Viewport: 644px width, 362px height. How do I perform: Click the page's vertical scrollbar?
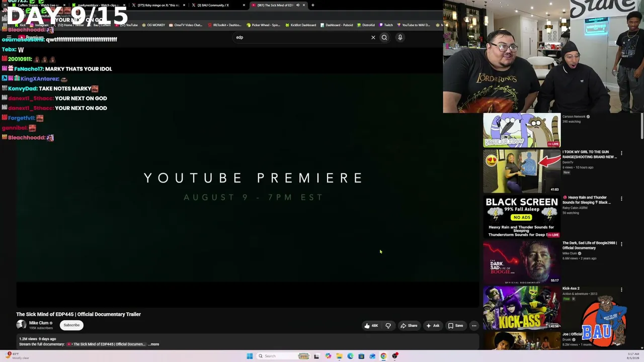click(642, 126)
